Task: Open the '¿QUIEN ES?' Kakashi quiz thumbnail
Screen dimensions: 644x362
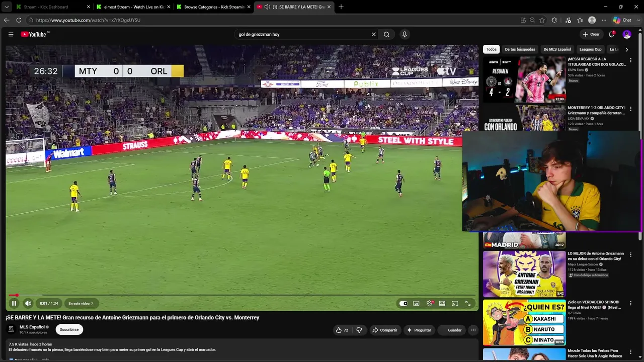Action: click(x=524, y=323)
